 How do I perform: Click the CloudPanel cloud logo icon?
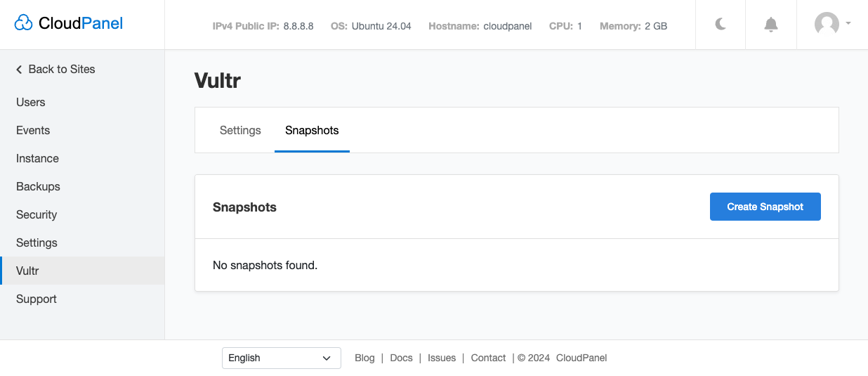pos(24,24)
